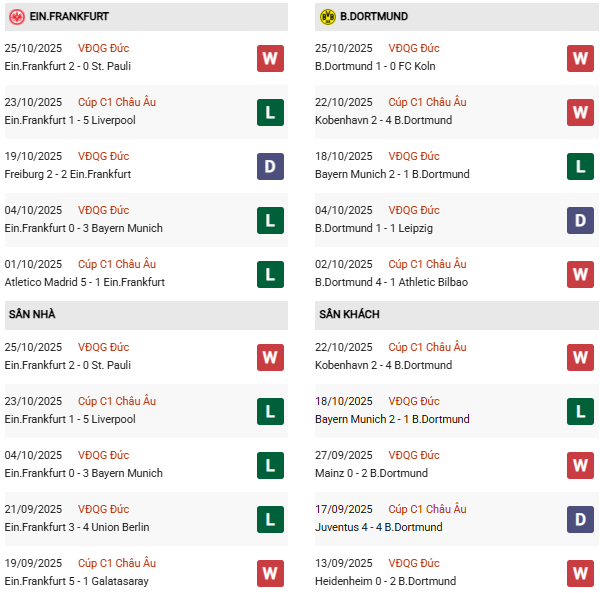Click D badge for Dortmund 1 - 1 Leipzig
Screen dimensions: 600x593
(x=580, y=220)
